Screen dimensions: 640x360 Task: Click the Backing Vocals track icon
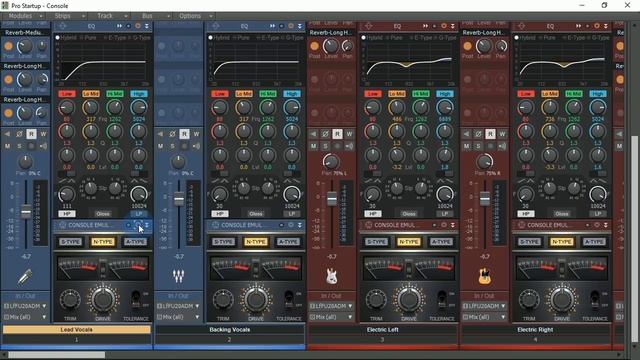(178, 276)
